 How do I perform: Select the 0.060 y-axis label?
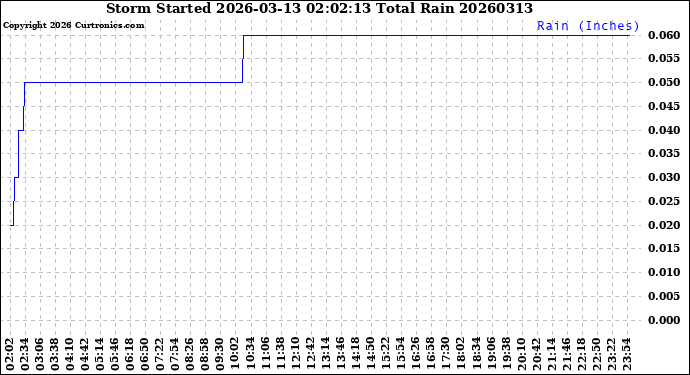[664, 35]
